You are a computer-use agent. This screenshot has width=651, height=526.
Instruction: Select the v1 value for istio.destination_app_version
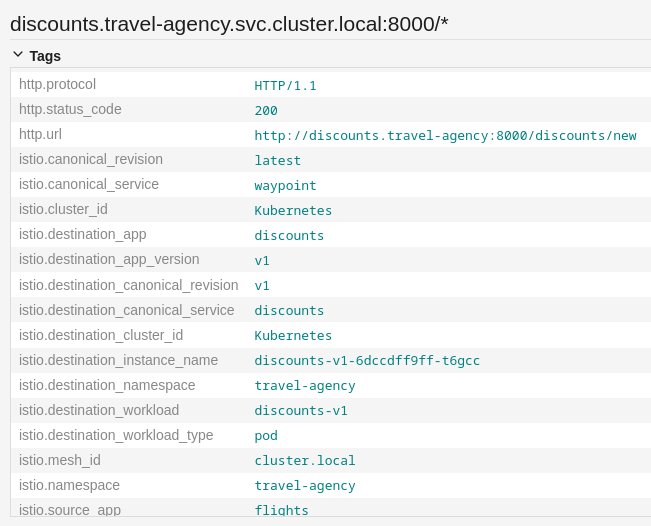pos(262,260)
